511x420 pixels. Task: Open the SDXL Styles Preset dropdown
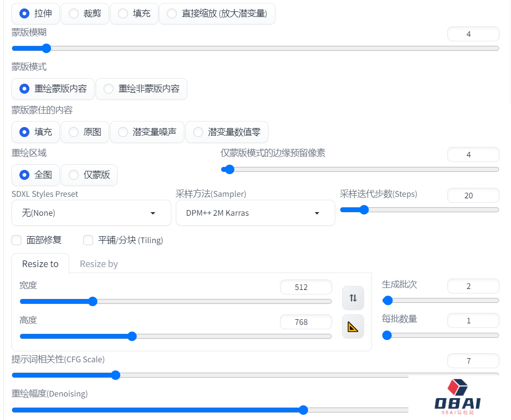91,213
